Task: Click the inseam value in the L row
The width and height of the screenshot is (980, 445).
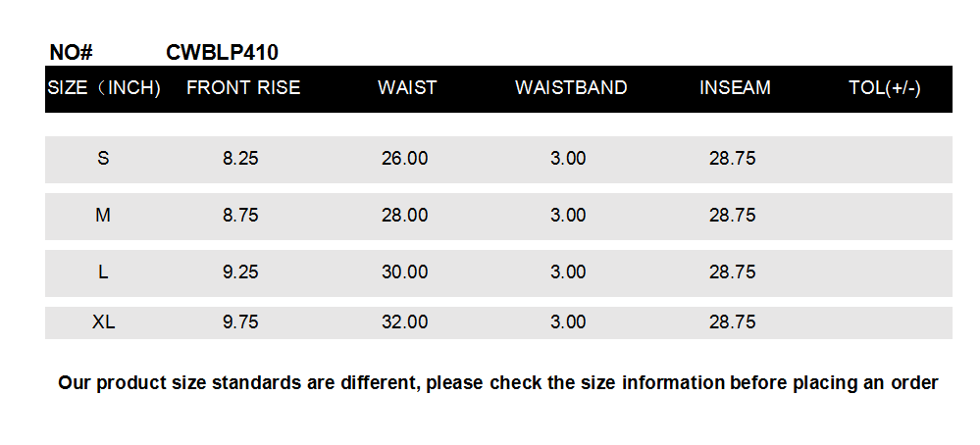Action: pyautogui.click(x=732, y=272)
